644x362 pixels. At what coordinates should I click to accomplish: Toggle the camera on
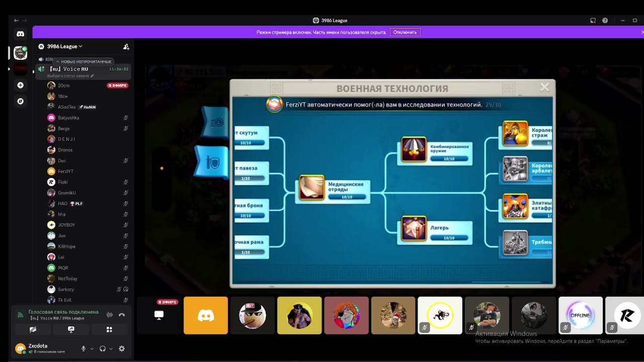click(x=33, y=329)
